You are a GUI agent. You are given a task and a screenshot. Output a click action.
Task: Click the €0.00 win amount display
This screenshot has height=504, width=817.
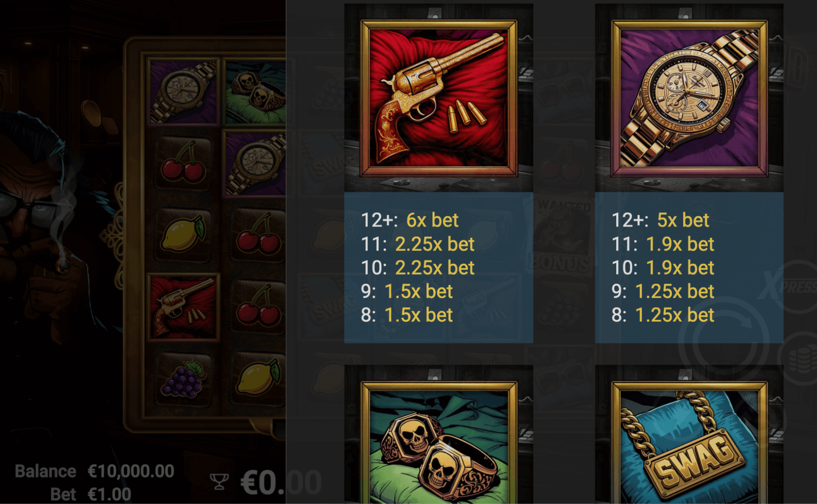[281, 482]
